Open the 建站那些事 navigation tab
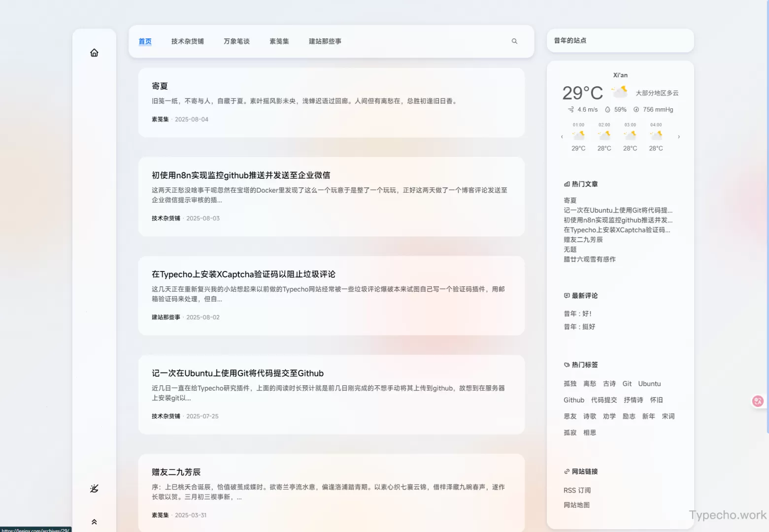This screenshot has height=532, width=769. click(325, 41)
